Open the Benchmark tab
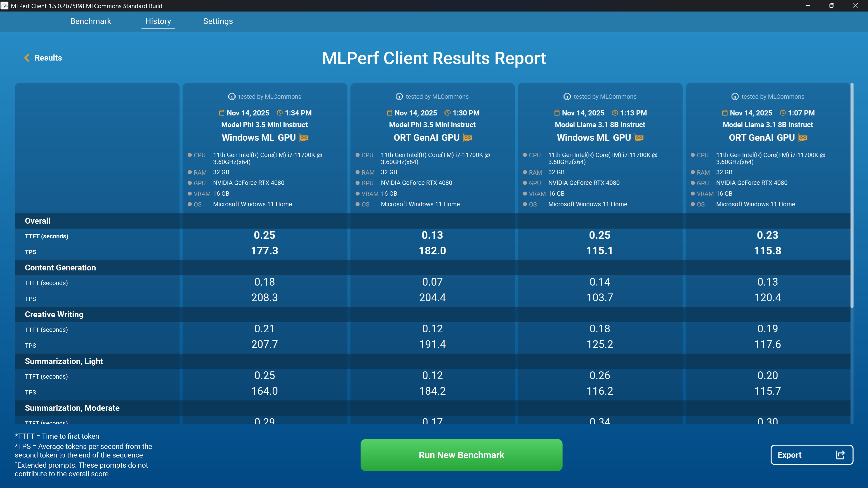Viewport: 868px width, 488px height. coord(91,21)
